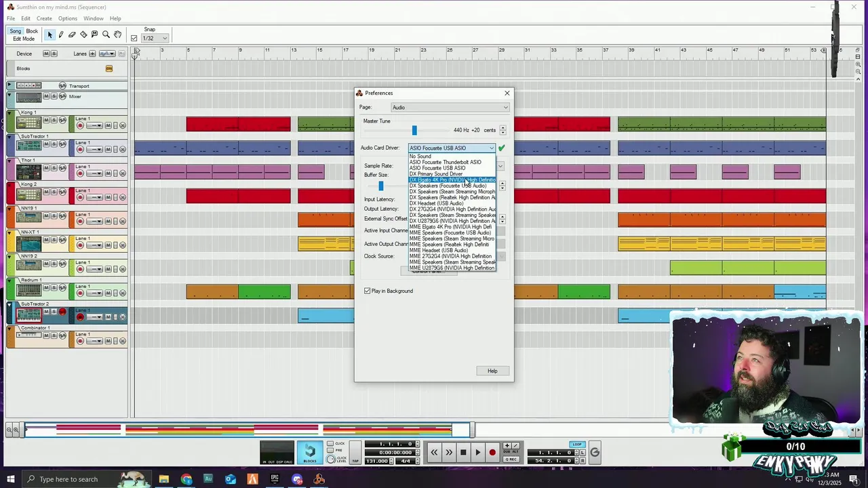This screenshot has height=488, width=868.
Task: Click the Record button in the transport
Action: [492, 453]
